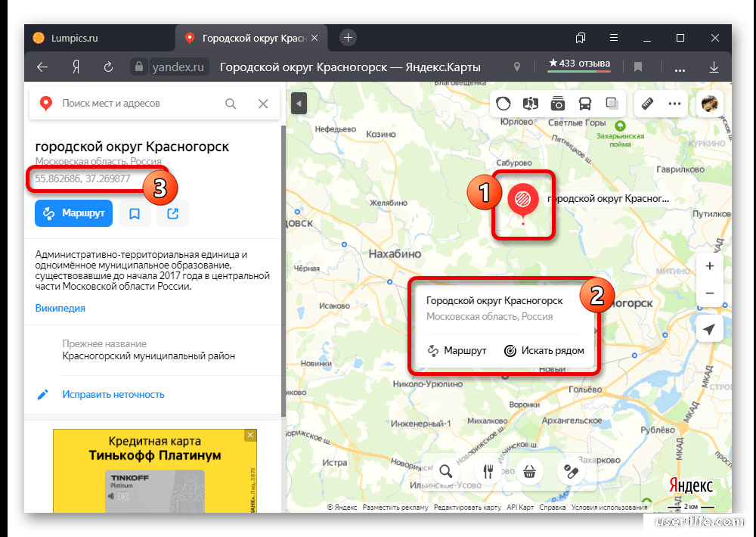Click the Нахабино label on the map
Image resolution: width=756 pixels, height=537 pixels.
395,254
